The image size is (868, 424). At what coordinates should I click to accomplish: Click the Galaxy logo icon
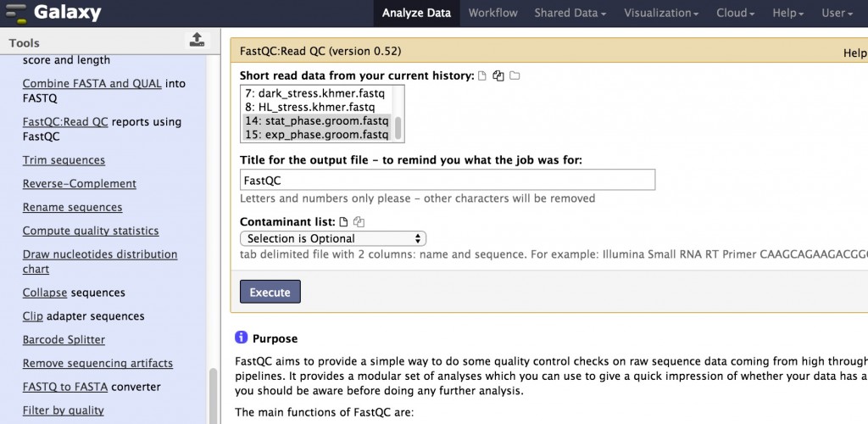[x=15, y=14]
